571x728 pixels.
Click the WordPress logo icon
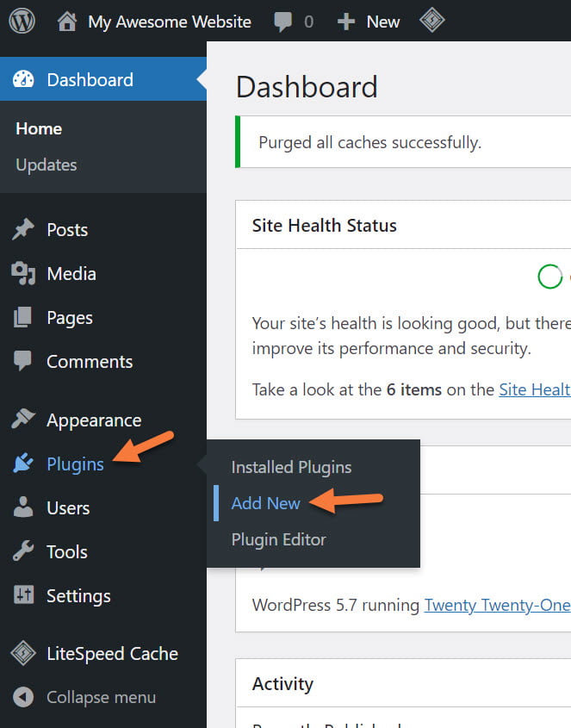22,22
